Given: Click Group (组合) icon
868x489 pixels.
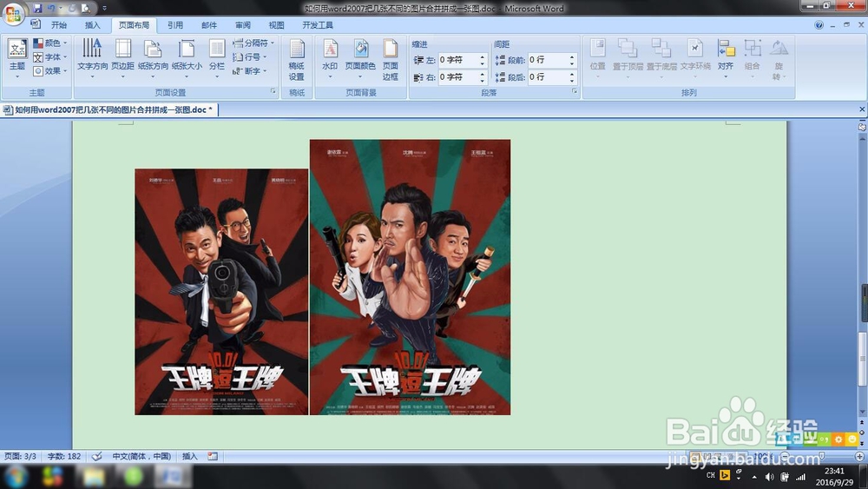Looking at the screenshot, I should [753, 57].
